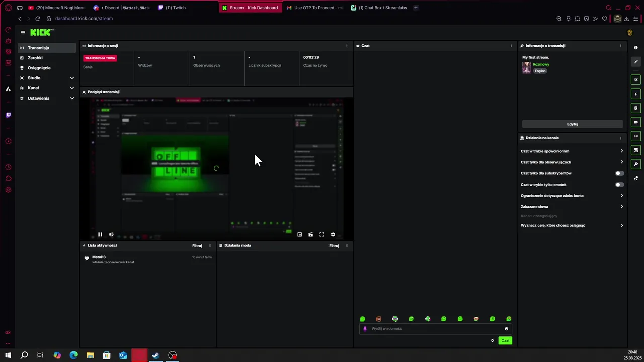Filter the Lista aktywności panel
Screen dimensions: 644x362
pos(197,246)
